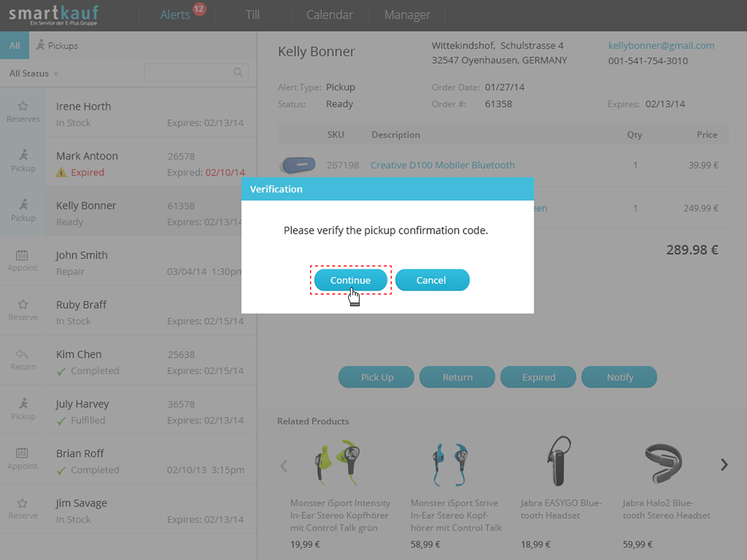Cancel the pickup verification dialog

pos(432,280)
